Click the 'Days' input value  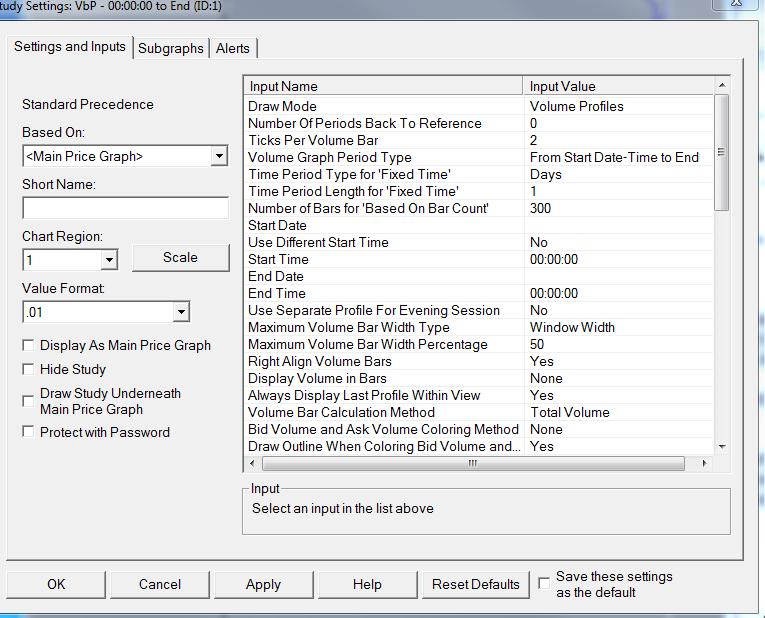(545, 175)
